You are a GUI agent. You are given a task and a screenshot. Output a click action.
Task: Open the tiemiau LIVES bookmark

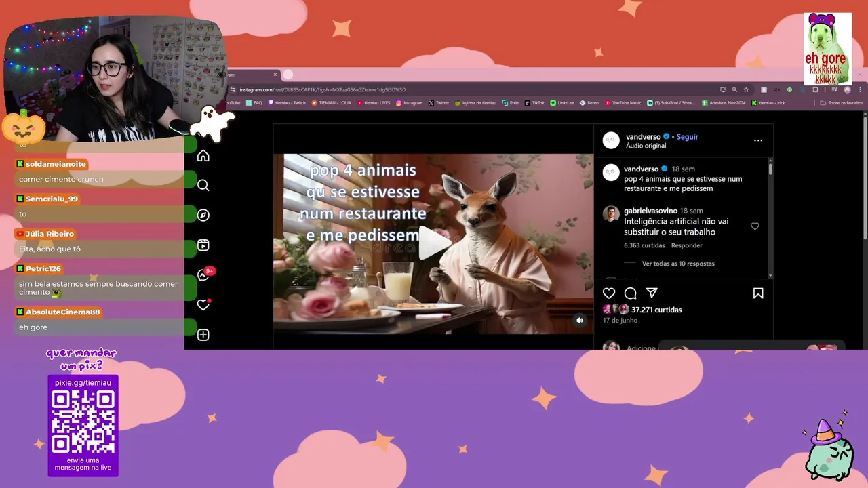(373, 103)
